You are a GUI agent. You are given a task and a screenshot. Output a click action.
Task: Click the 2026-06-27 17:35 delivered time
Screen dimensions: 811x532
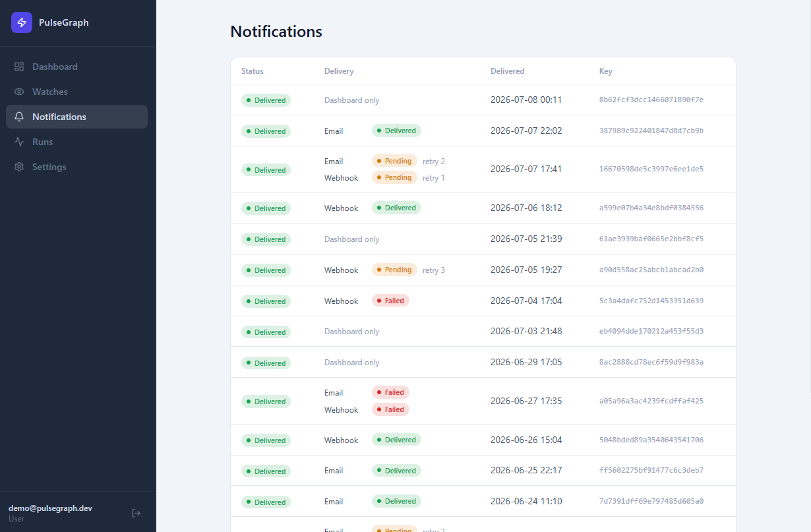pos(526,401)
